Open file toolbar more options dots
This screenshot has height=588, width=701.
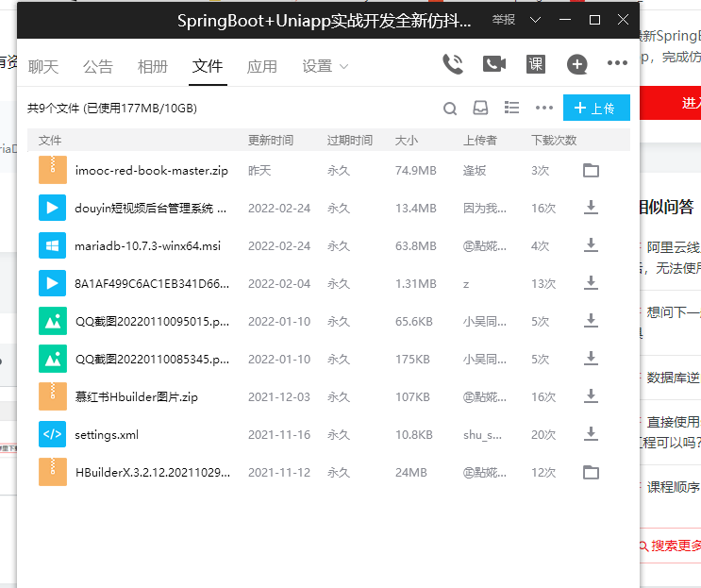pyautogui.click(x=544, y=108)
